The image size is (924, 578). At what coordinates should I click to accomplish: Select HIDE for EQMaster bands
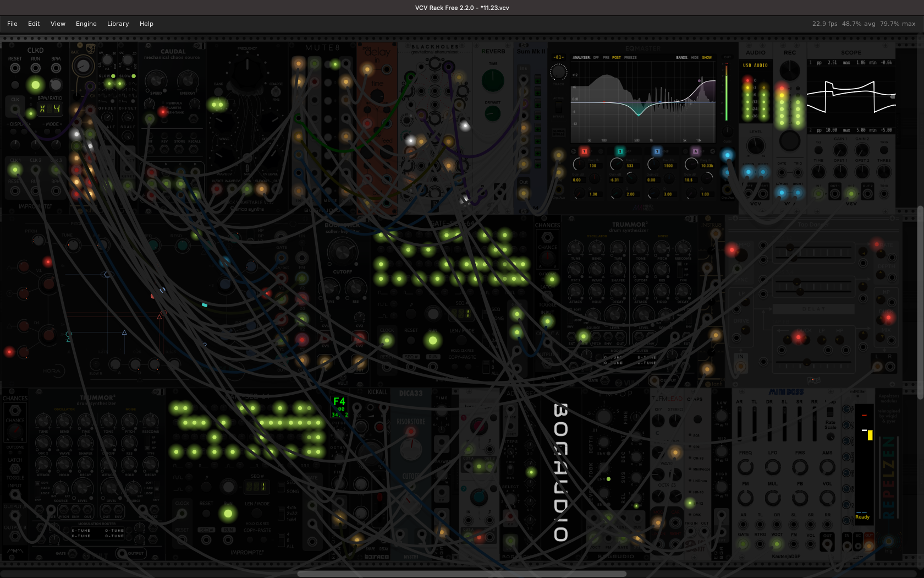tap(695, 57)
